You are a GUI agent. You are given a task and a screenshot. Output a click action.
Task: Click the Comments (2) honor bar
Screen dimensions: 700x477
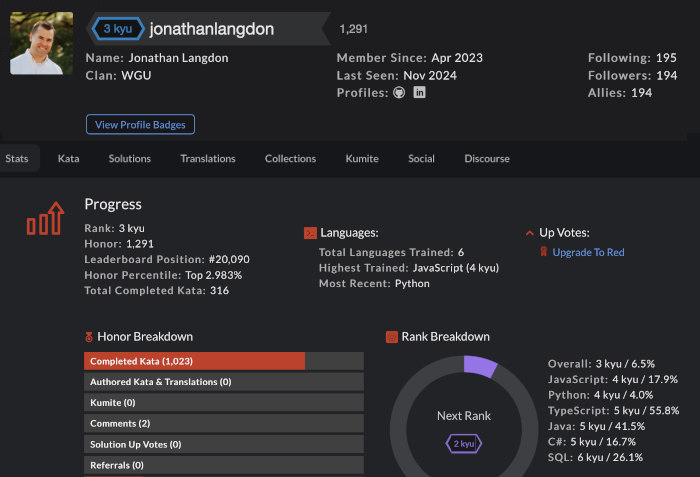point(224,423)
